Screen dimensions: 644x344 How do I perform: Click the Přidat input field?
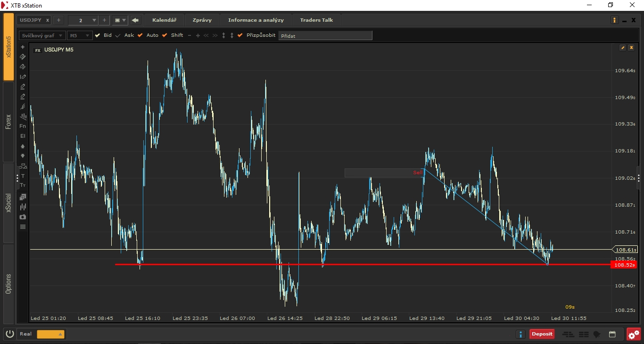[x=325, y=35]
